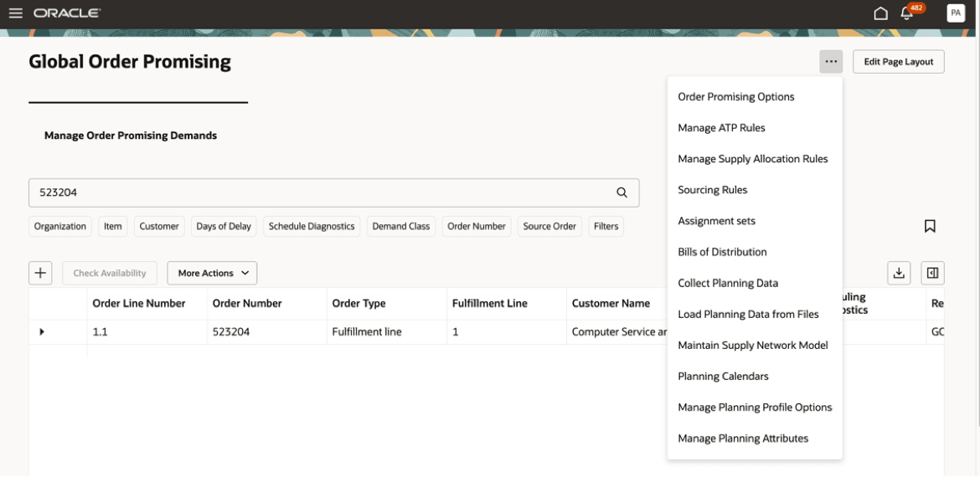Select Manage Planning Profile Options

click(755, 408)
